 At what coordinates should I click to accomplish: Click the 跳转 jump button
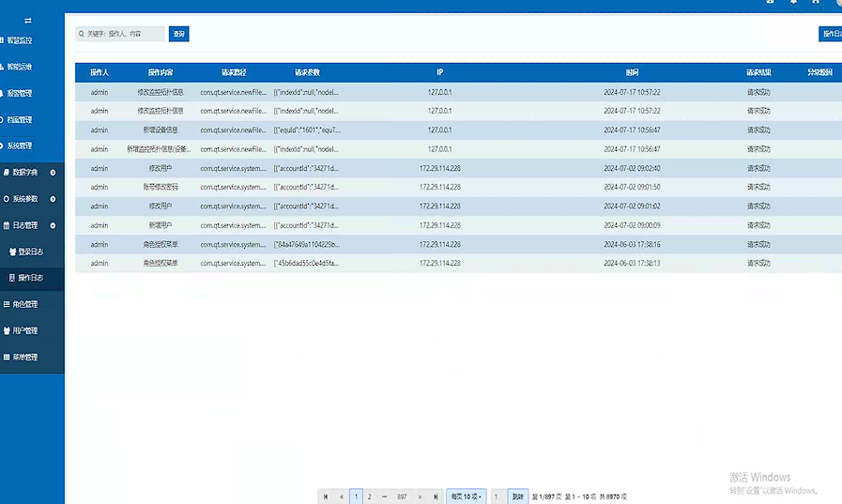point(517,496)
